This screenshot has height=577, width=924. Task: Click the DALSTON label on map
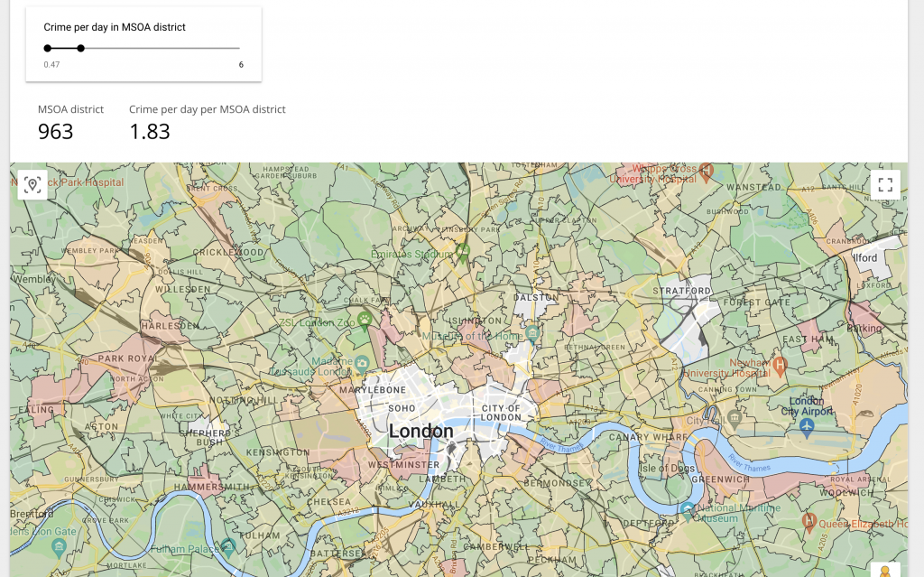535,297
